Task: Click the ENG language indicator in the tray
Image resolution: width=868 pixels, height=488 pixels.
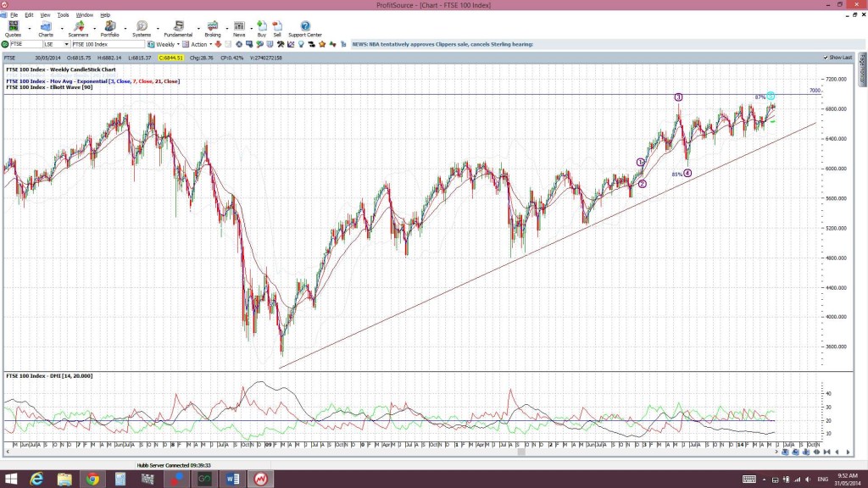Action: [x=822, y=480]
